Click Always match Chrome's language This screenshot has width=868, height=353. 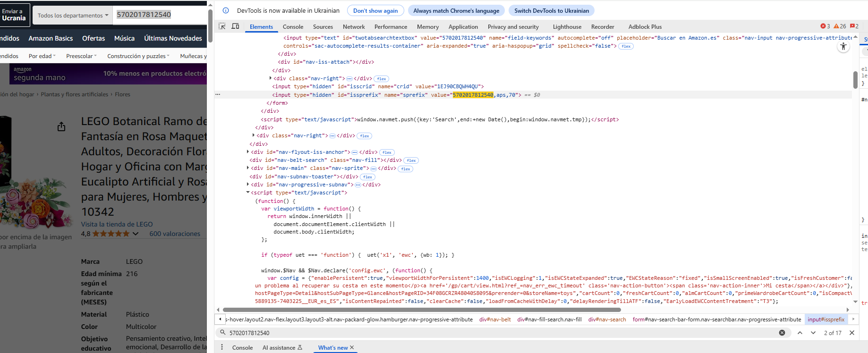pos(456,10)
